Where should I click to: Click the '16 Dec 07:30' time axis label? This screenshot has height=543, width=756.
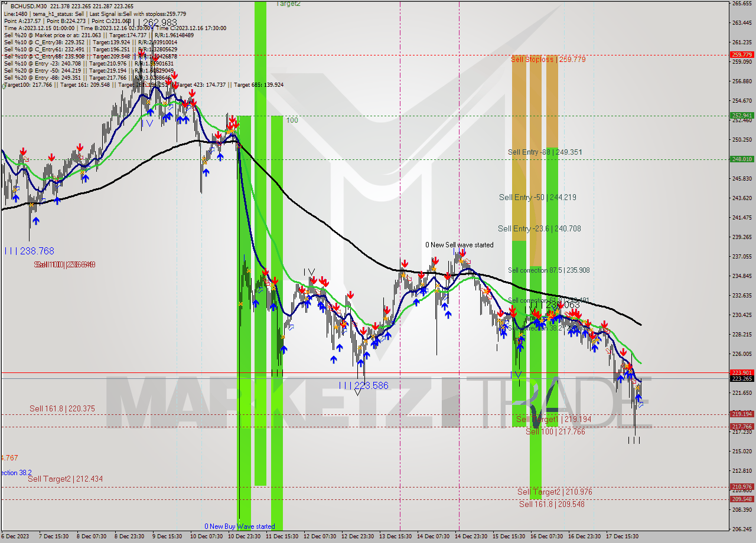(546, 537)
